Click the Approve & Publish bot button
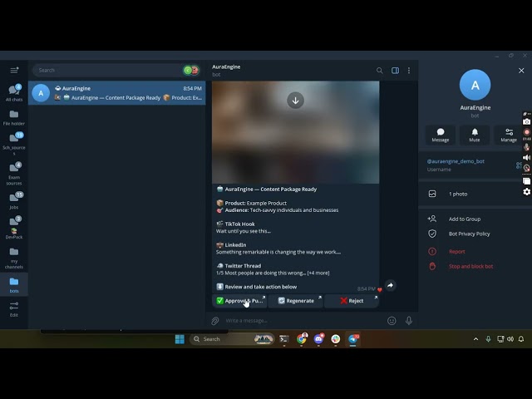Image resolution: width=532 pixels, height=399 pixels. [x=240, y=301]
